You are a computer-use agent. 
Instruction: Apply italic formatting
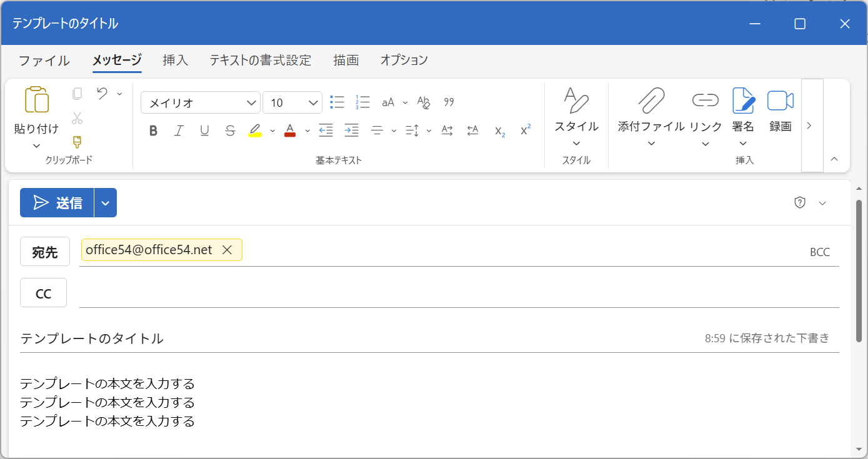pyautogui.click(x=179, y=131)
